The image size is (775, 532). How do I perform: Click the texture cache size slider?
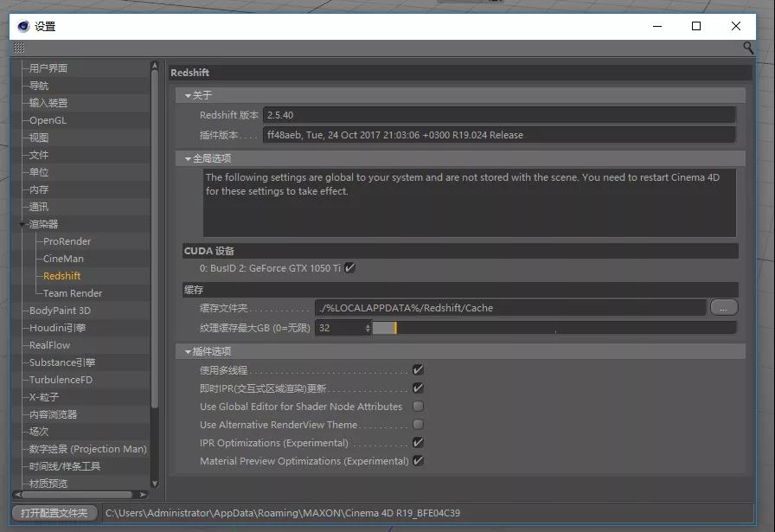click(554, 328)
